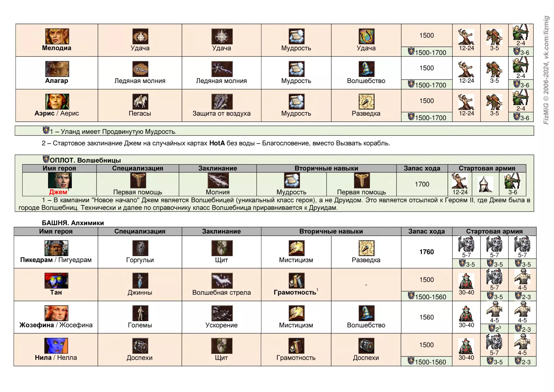This screenshot has height=392, width=554.
Task: Click Пикедрам's Щит spell icon
Action: coord(222,248)
